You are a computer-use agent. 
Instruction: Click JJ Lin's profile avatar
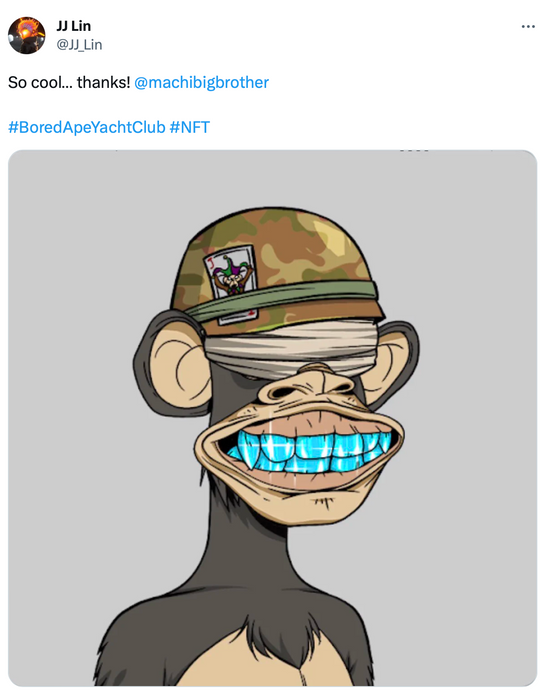[27, 35]
